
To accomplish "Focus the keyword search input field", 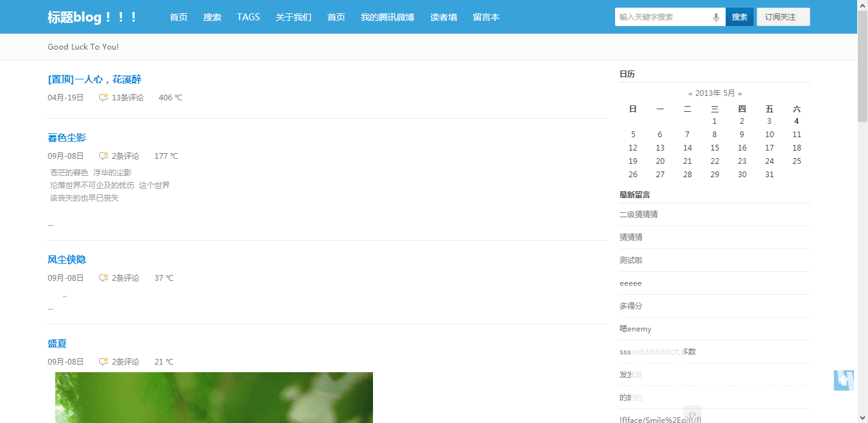I will 663,17.
